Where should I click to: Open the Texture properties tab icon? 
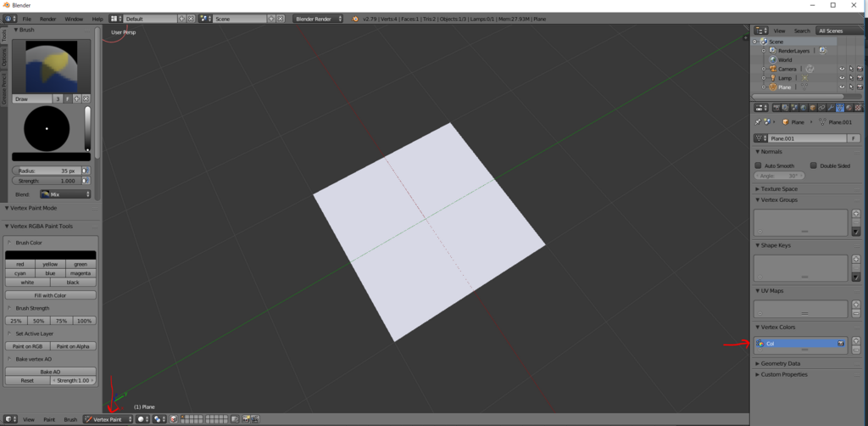858,108
